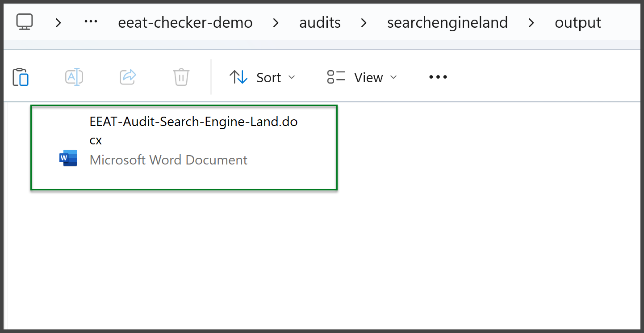This screenshot has width=644, height=333.
Task: Expand the chevron after searchengineland
Action: tap(531, 22)
